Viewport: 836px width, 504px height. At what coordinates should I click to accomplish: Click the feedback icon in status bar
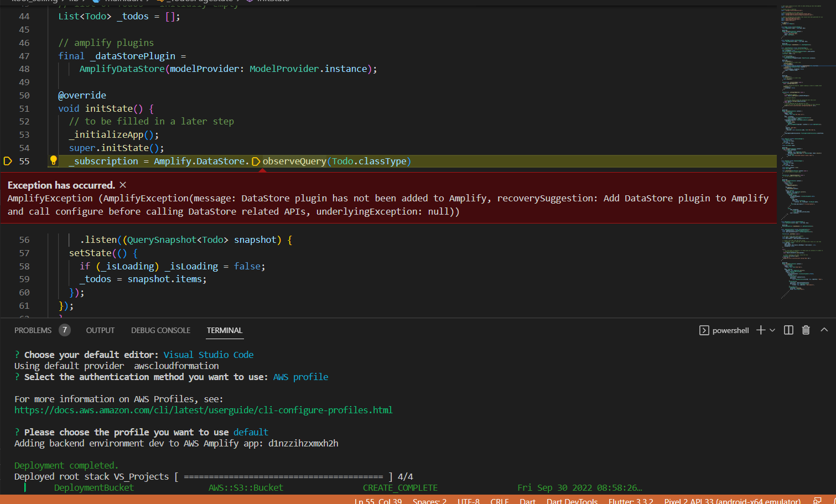point(817,501)
